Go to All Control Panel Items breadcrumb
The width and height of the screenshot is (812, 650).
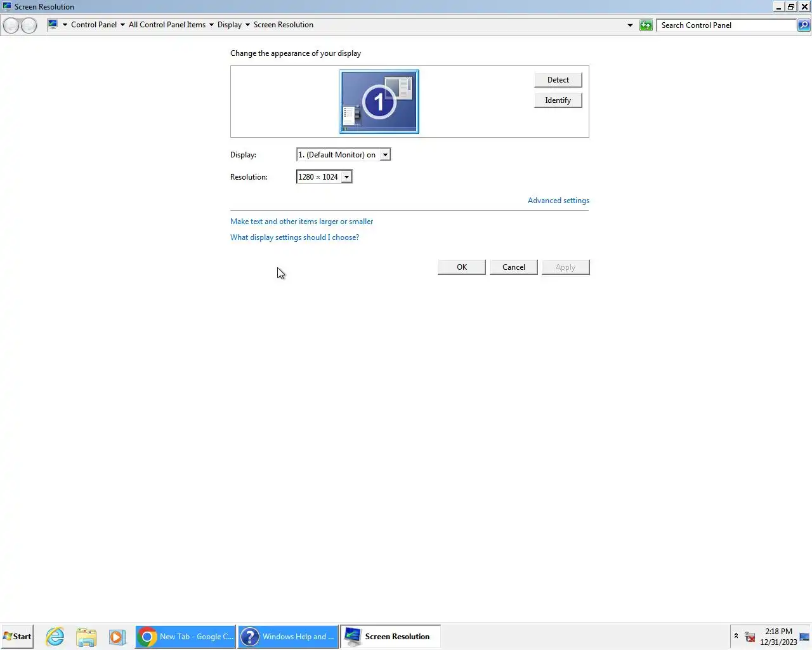point(167,25)
